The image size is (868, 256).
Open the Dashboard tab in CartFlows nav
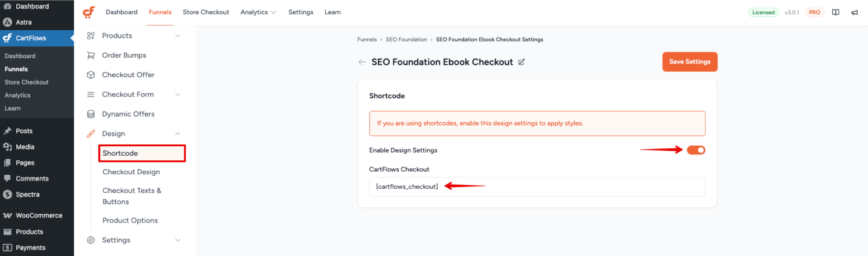pyautogui.click(x=122, y=12)
